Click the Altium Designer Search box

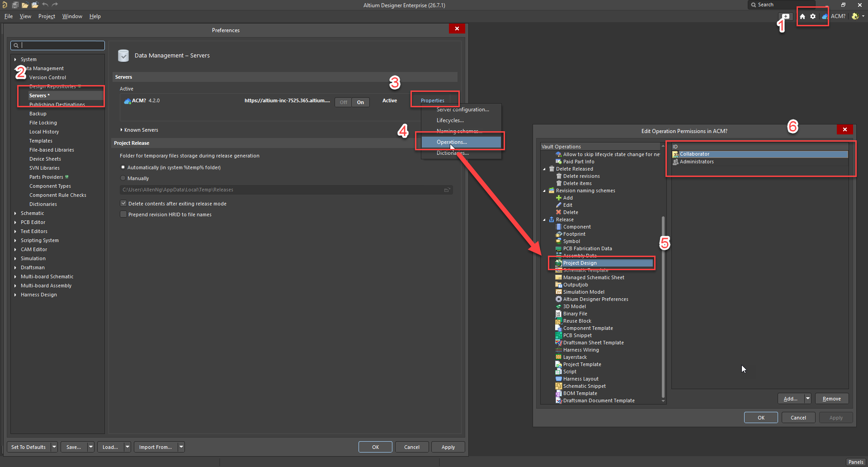[782, 5]
